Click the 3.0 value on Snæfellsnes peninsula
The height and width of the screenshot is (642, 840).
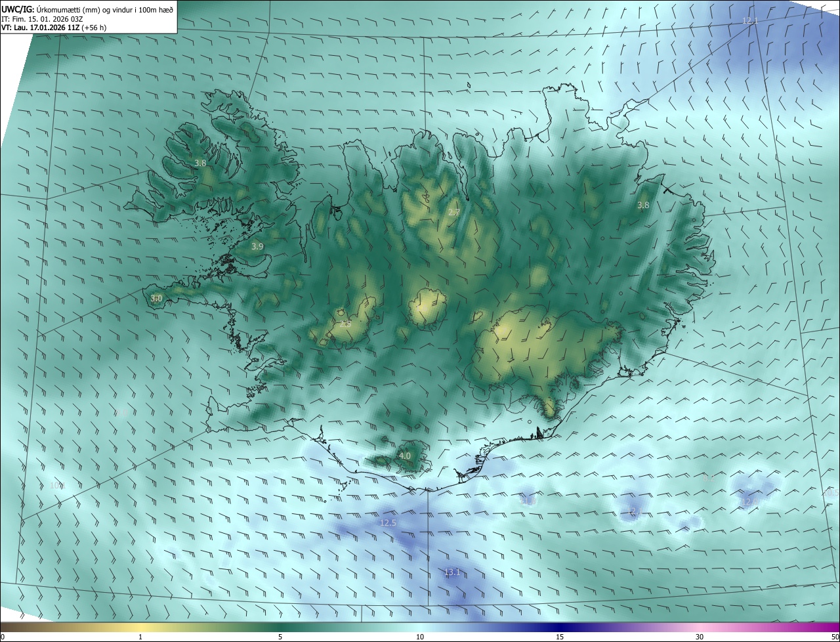click(x=156, y=299)
